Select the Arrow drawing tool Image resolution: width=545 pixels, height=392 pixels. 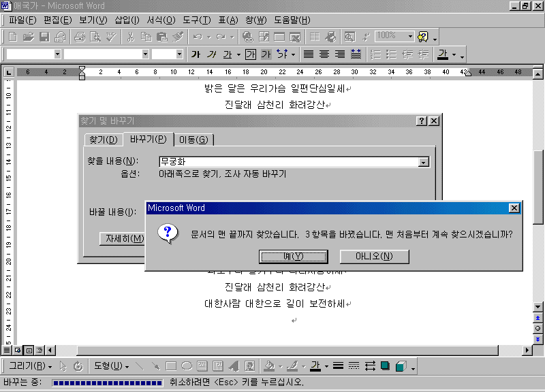[155, 366]
